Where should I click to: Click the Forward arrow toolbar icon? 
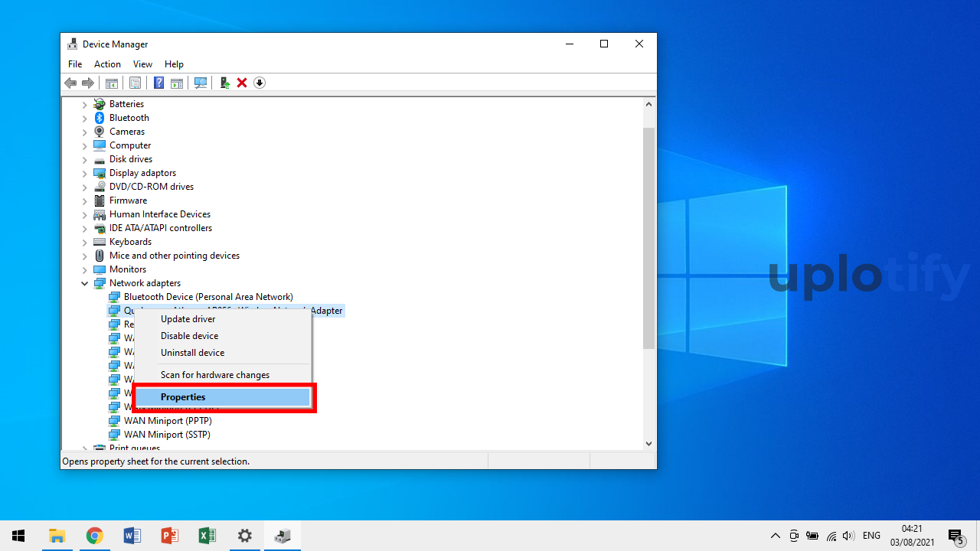click(88, 83)
